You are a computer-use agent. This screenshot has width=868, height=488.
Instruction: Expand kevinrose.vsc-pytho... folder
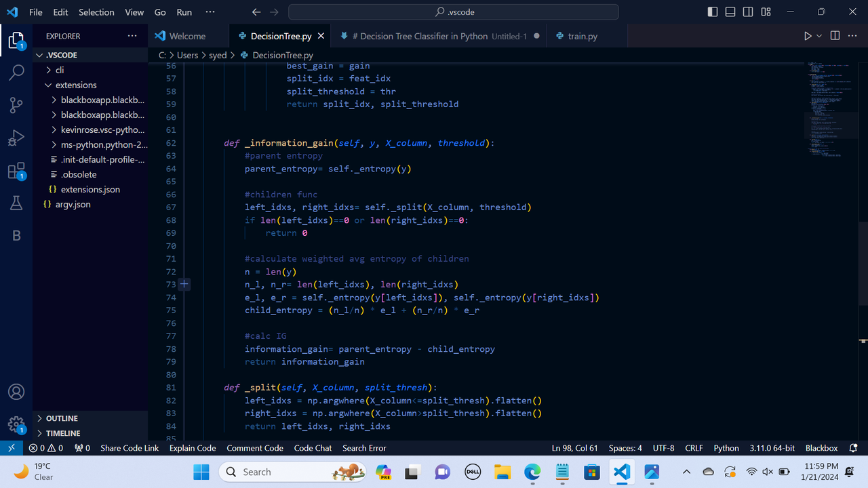pyautogui.click(x=90, y=129)
